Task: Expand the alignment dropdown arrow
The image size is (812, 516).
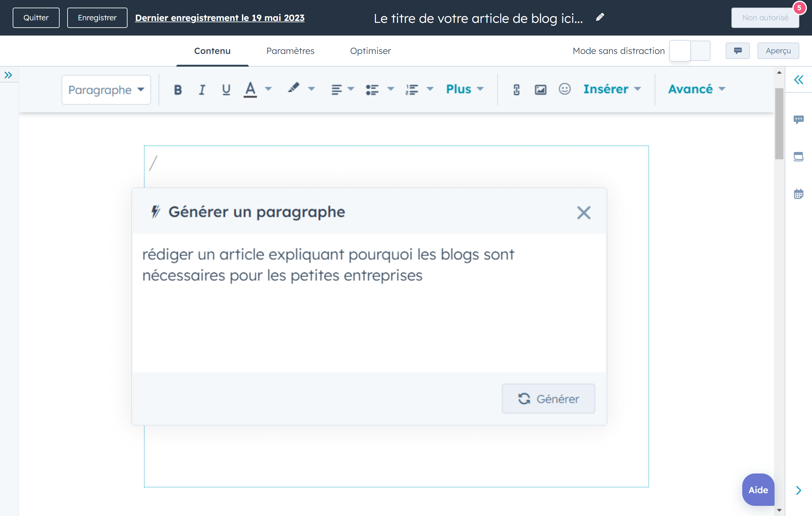Action: click(351, 89)
